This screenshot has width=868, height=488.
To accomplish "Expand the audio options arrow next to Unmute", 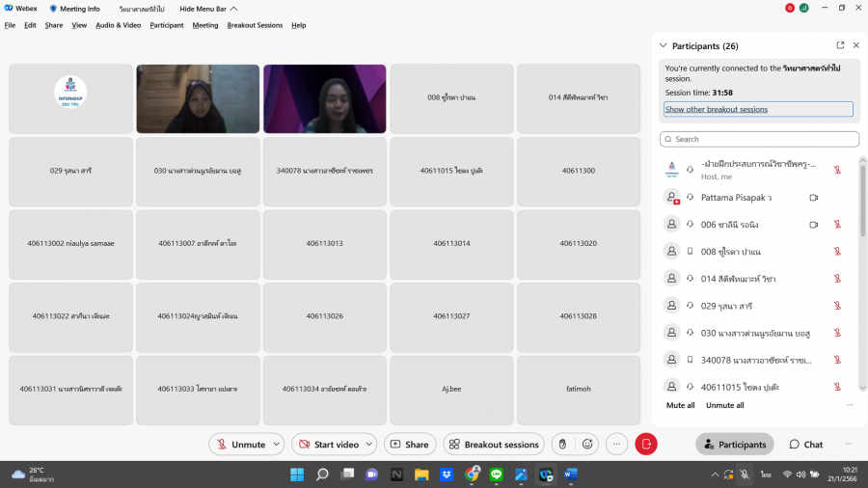I will tap(276, 445).
